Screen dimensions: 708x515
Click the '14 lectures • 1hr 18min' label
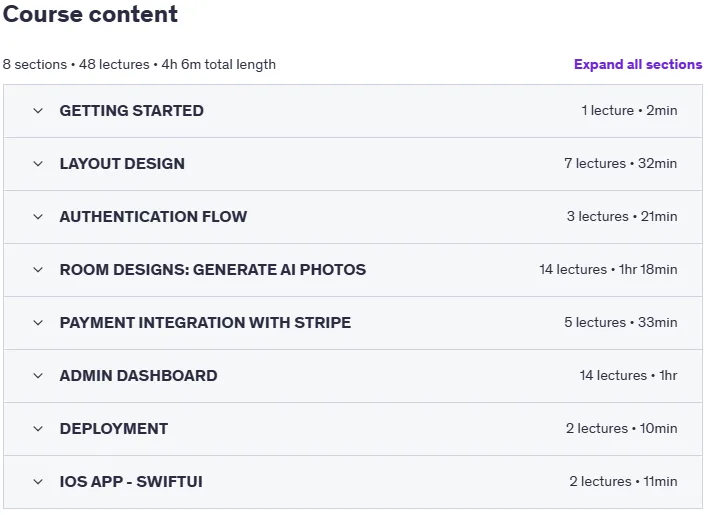pos(608,269)
